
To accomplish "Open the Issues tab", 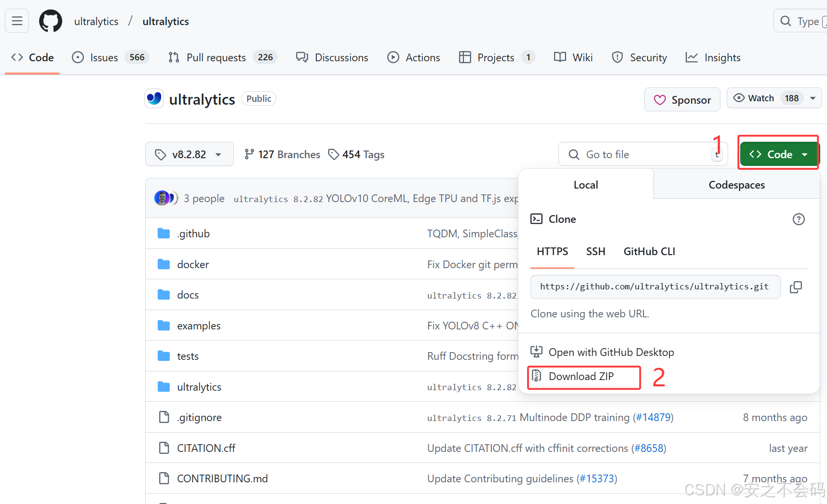I will point(110,57).
